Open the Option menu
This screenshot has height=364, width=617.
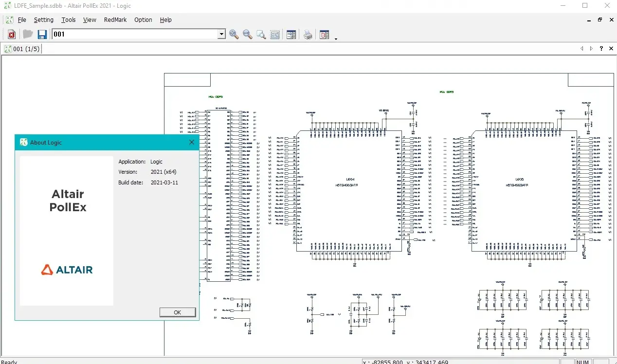[143, 20]
